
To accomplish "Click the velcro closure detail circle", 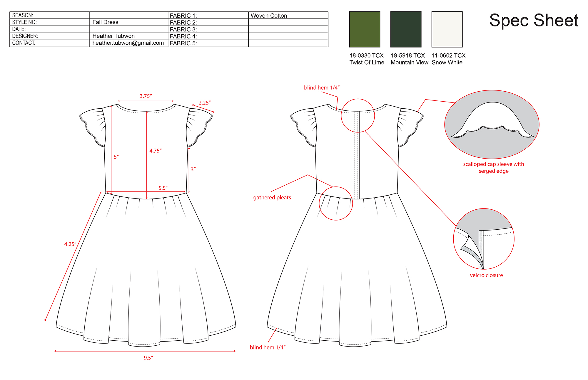I will 484,239.
